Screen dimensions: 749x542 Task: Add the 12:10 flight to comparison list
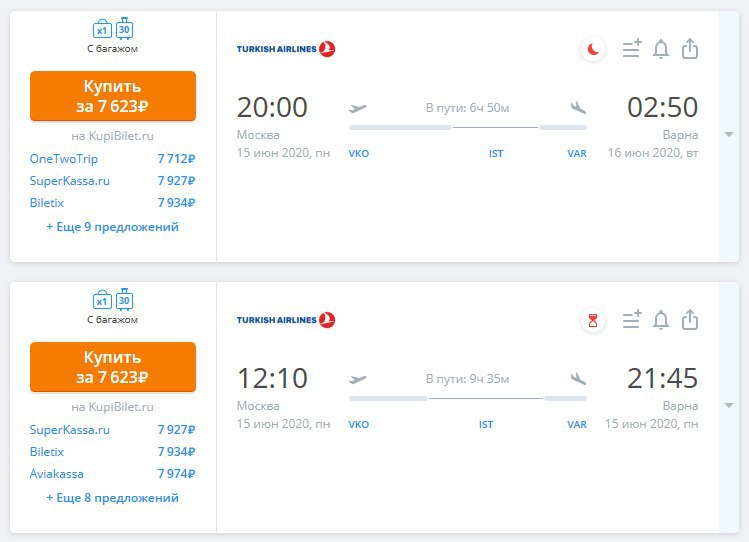click(x=631, y=319)
